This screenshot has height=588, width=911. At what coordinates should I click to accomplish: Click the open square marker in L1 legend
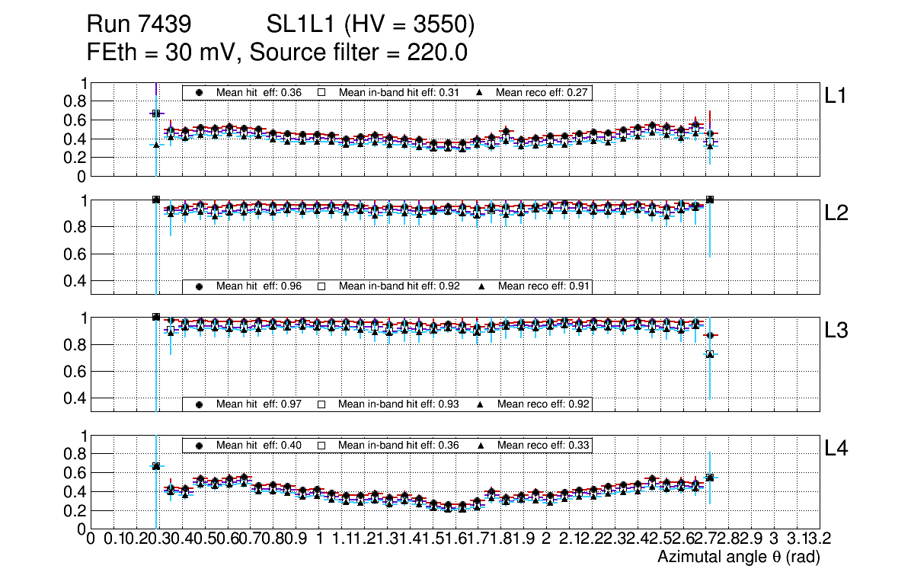pos(321,93)
